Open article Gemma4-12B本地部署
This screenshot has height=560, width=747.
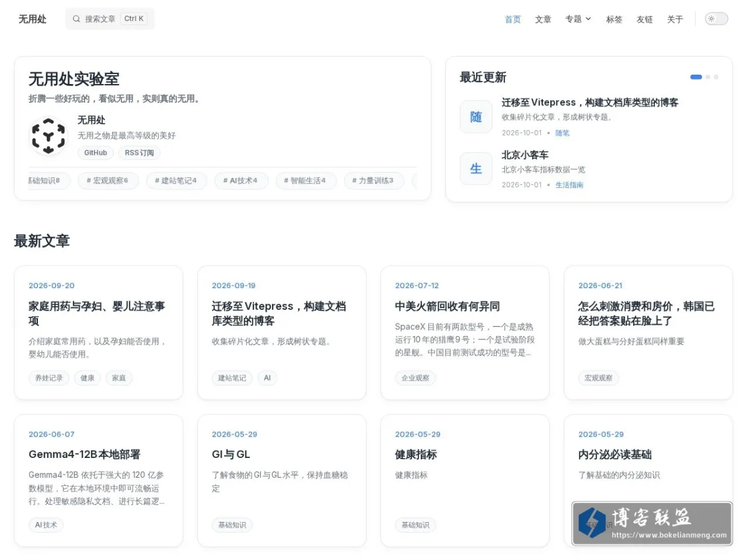coord(85,454)
